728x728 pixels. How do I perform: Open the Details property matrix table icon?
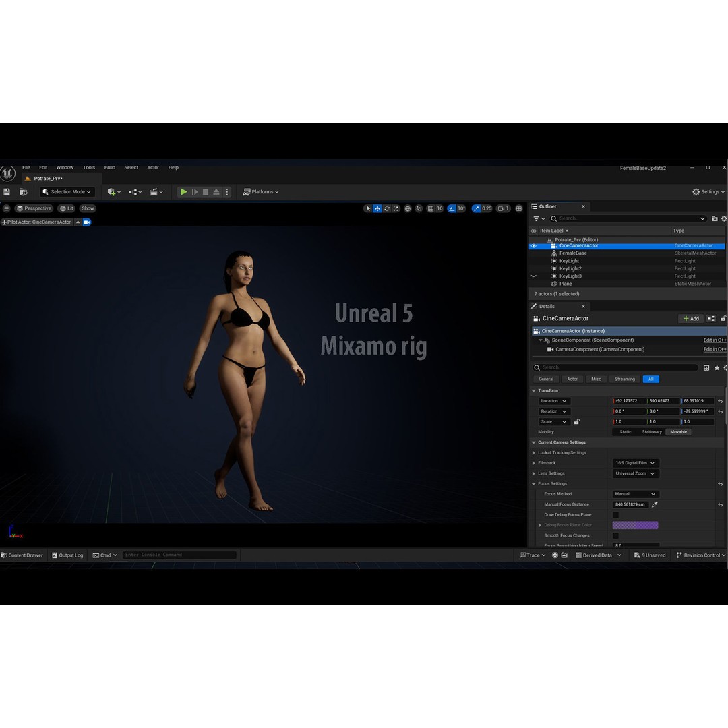[706, 368]
